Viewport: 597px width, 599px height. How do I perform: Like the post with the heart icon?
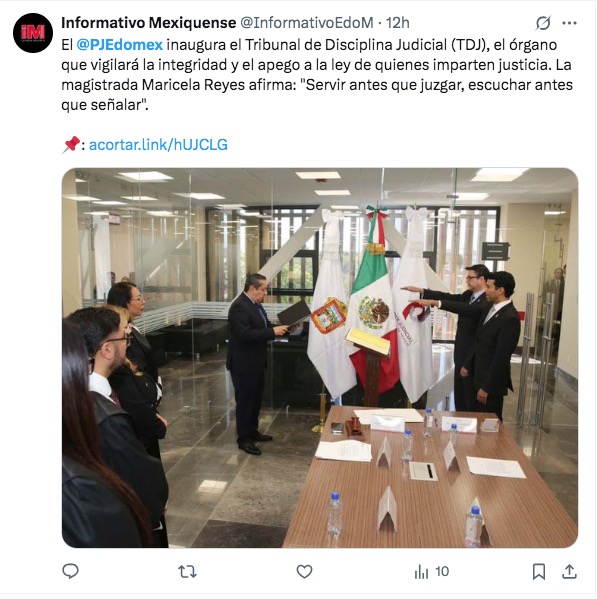304,571
